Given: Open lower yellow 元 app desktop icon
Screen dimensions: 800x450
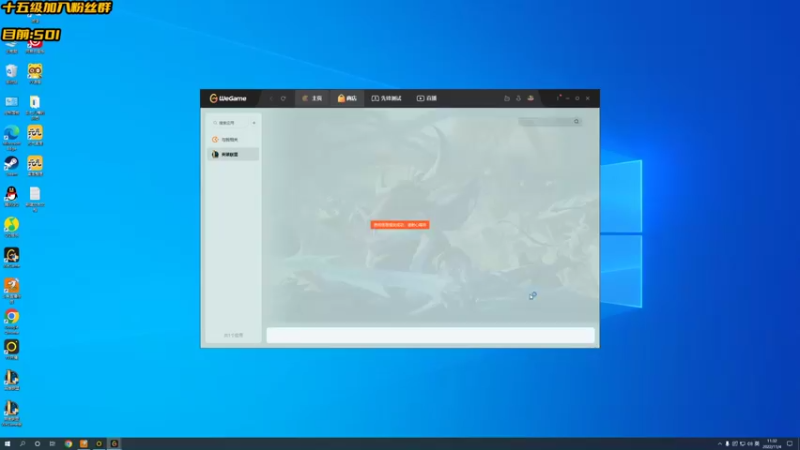Looking at the screenshot, I should click(x=35, y=166).
